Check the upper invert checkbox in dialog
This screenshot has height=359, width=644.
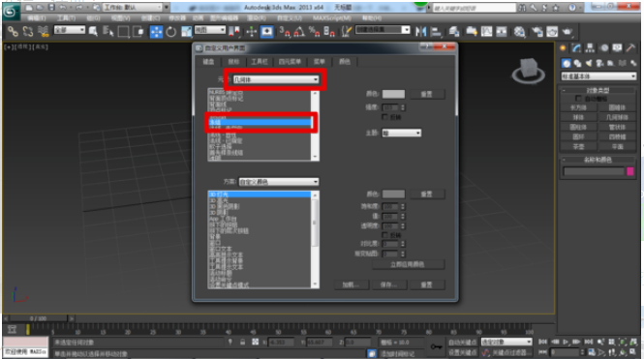pyautogui.click(x=384, y=117)
